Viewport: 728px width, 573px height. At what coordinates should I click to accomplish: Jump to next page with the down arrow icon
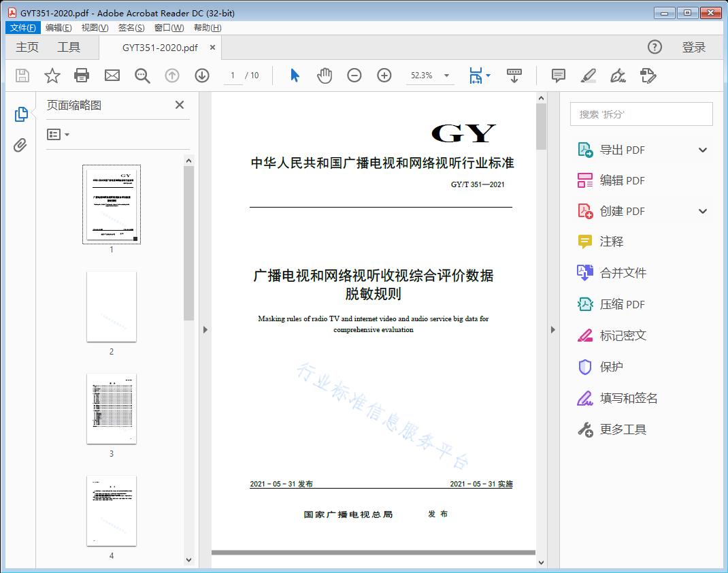tap(201, 76)
